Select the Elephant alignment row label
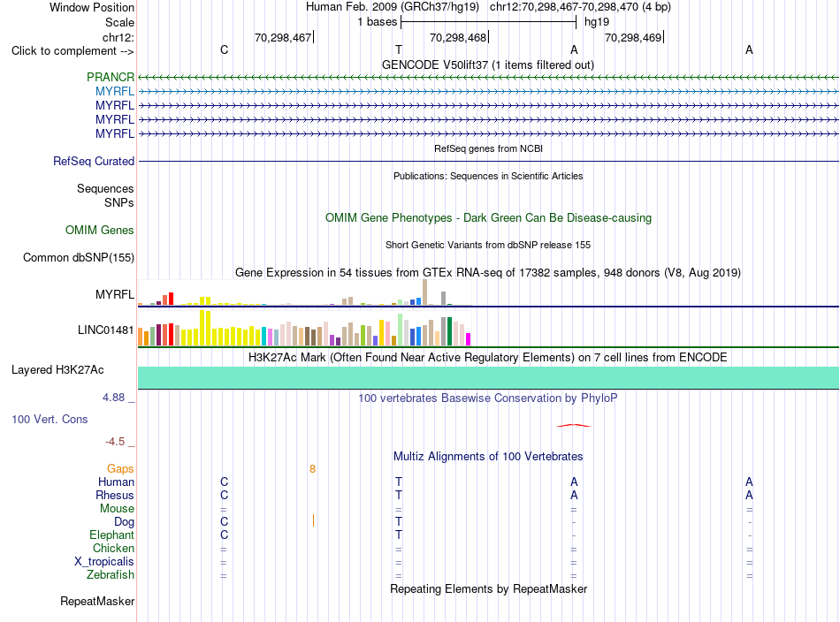The width and height of the screenshot is (840, 622). 111,535
